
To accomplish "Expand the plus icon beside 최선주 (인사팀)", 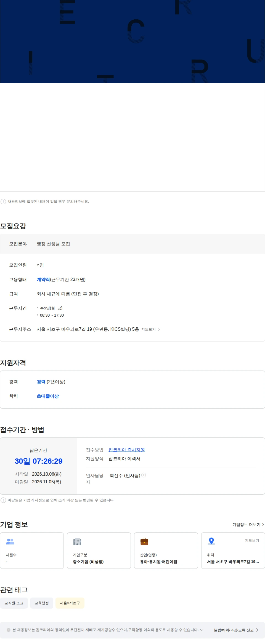I will pos(144,475).
